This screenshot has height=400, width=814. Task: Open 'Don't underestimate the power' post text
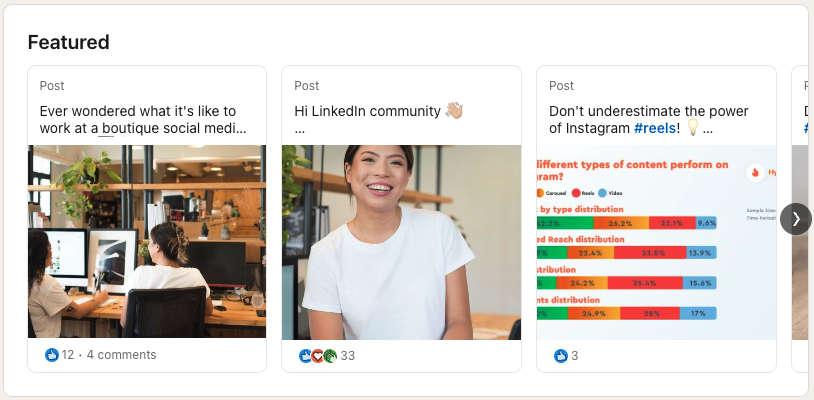649,120
